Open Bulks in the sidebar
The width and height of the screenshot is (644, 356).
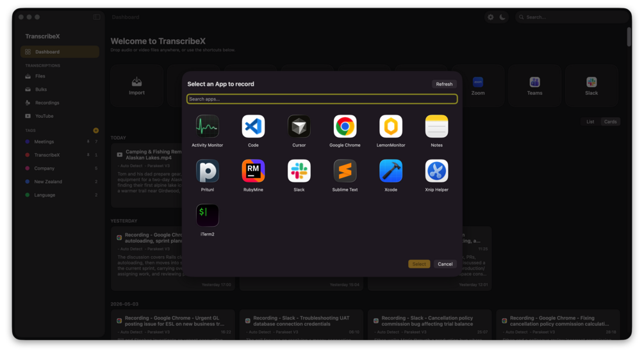[x=60, y=89]
